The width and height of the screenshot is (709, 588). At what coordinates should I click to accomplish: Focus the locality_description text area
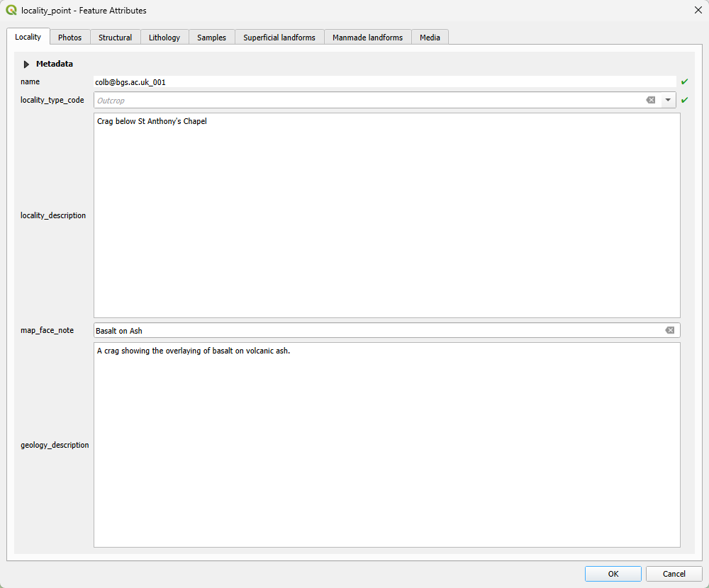(x=387, y=215)
